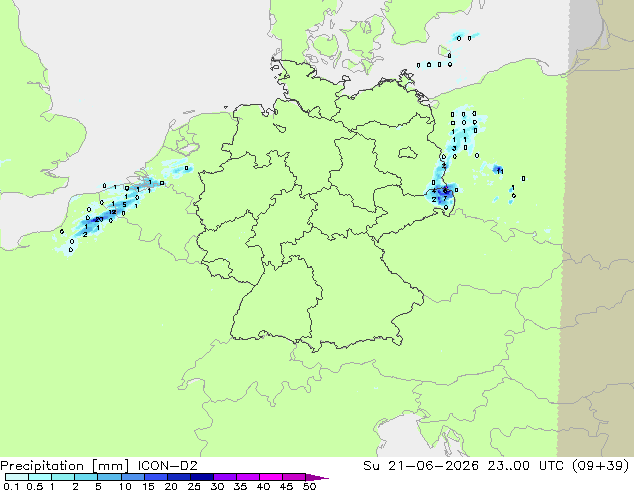The width and height of the screenshot is (634, 490).
Task: Click the 'ICON-D2' model name label
Action: click(167, 466)
